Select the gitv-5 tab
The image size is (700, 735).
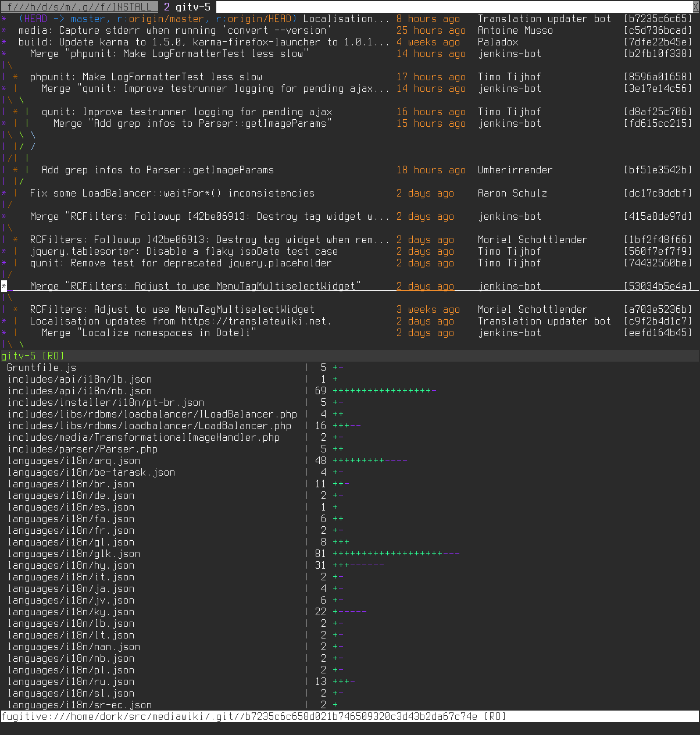[x=187, y=7]
